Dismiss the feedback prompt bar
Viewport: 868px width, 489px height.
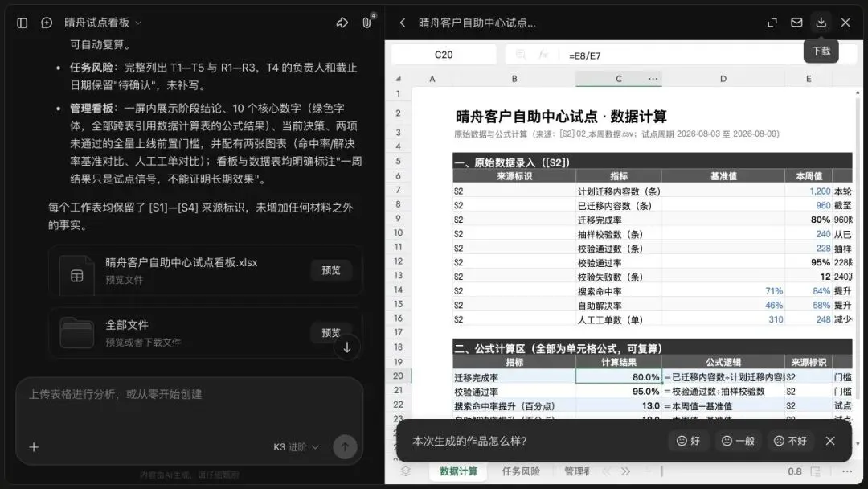(830, 441)
